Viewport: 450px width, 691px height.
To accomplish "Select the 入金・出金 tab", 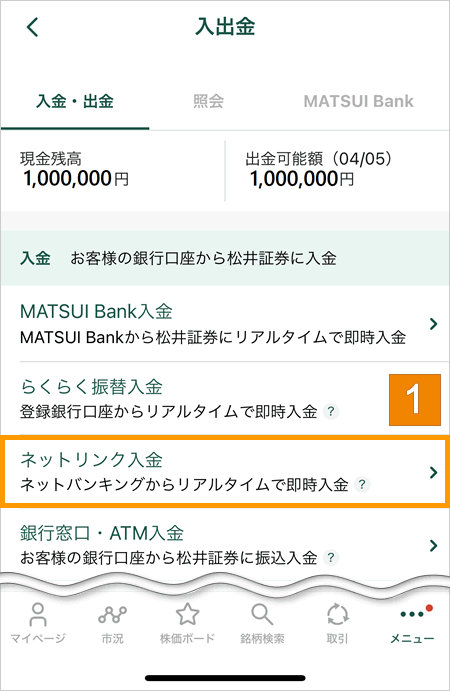I will click(75, 101).
